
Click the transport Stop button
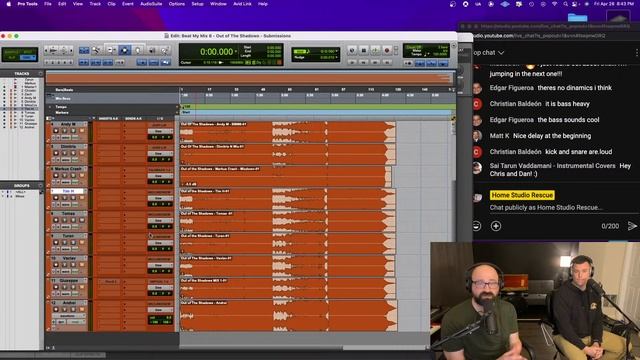click(x=364, y=50)
